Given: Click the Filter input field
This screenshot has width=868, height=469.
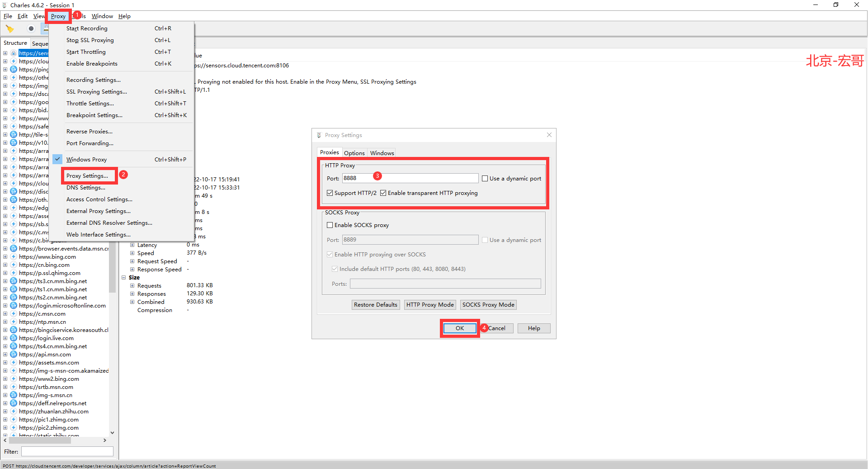Looking at the screenshot, I should 67,451.
